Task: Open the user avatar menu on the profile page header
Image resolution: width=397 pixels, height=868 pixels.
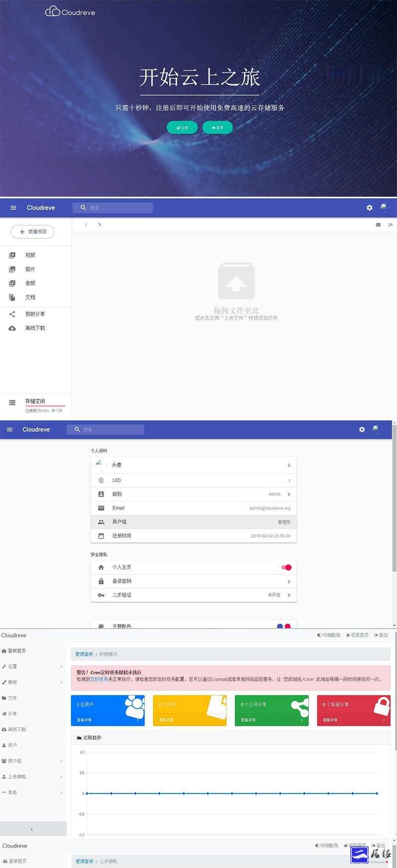Action: [377, 429]
